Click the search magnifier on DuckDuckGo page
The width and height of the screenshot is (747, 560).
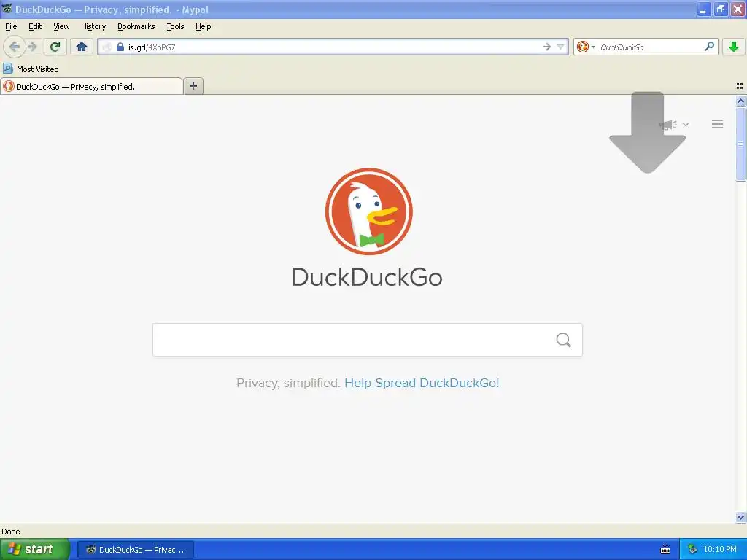[564, 340]
